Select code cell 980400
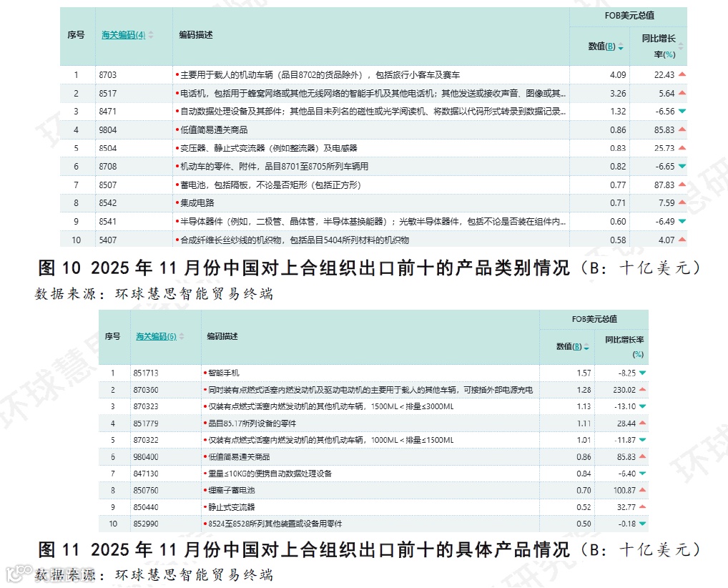 click(x=146, y=457)
